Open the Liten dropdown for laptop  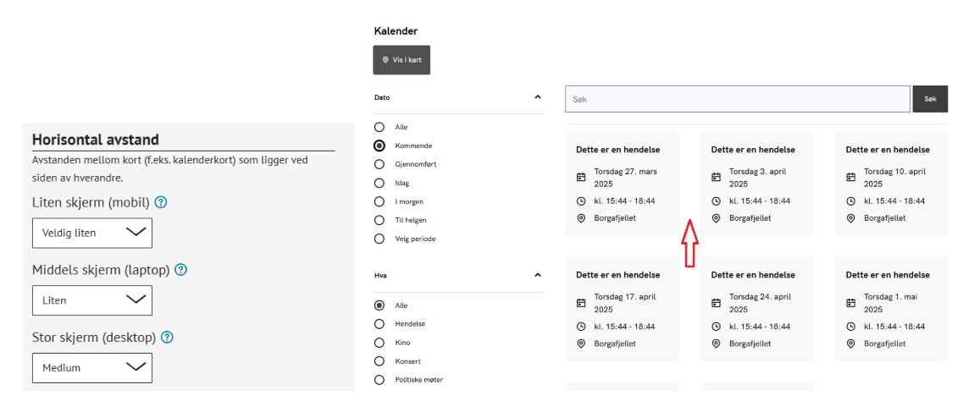pos(92,300)
